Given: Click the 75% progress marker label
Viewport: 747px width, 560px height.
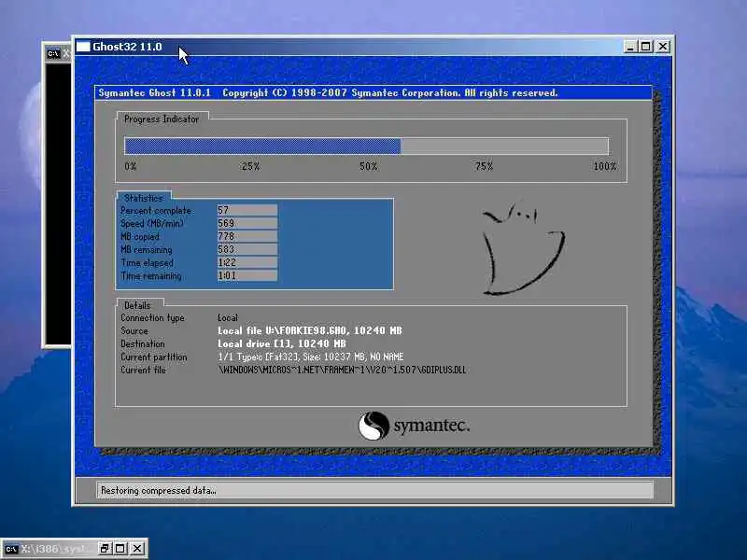Looking at the screenshot, I should click(484, 166).
